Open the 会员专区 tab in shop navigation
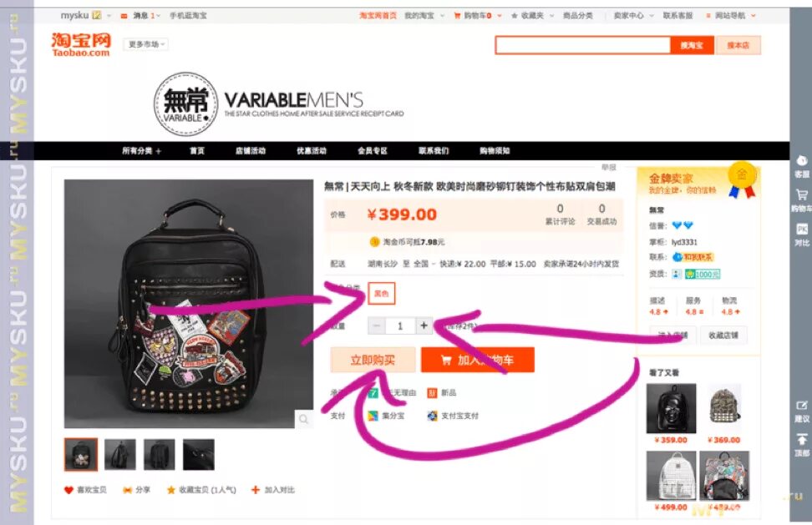This screenshot has width=812, height=525. [x=373, y=150]
